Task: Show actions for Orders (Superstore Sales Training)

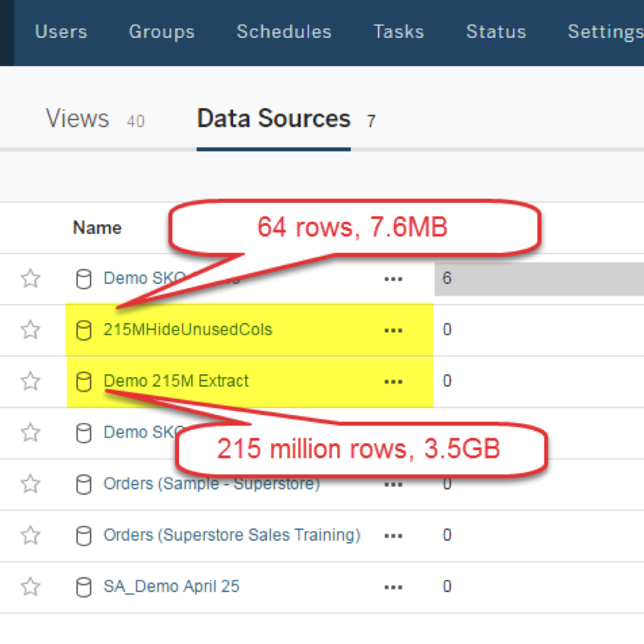Action: [393, 535]
